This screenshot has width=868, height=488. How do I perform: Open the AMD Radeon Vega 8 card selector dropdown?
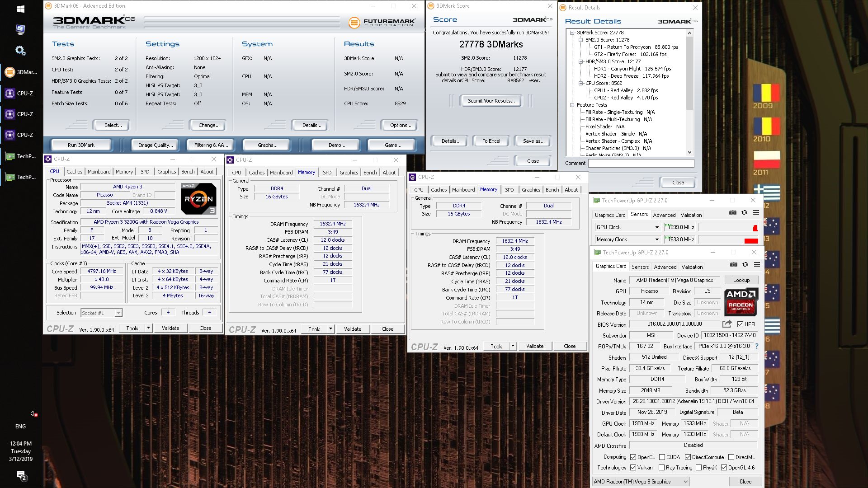(x=641, y=482)
